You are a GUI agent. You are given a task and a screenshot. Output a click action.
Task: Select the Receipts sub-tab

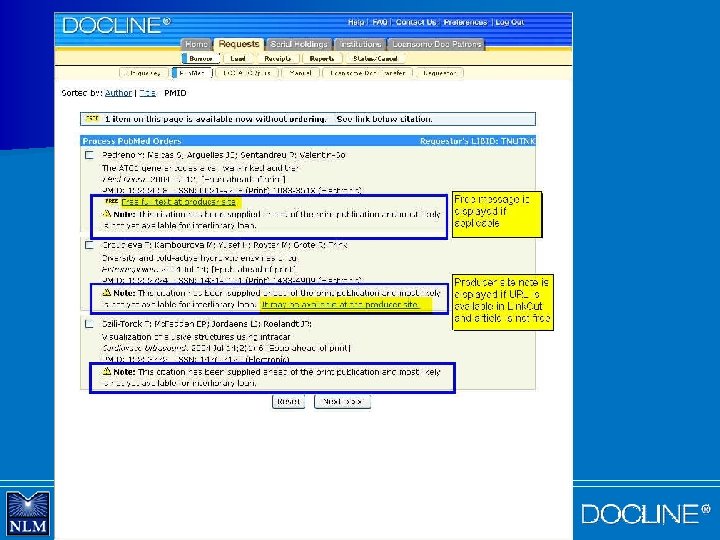tap(277, 58)
